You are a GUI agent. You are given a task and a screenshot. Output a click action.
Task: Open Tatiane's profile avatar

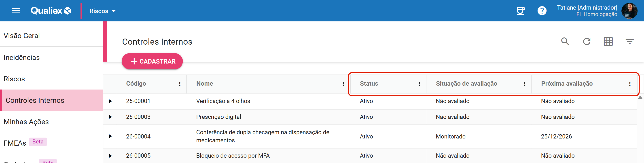click(x=629, y=11)
